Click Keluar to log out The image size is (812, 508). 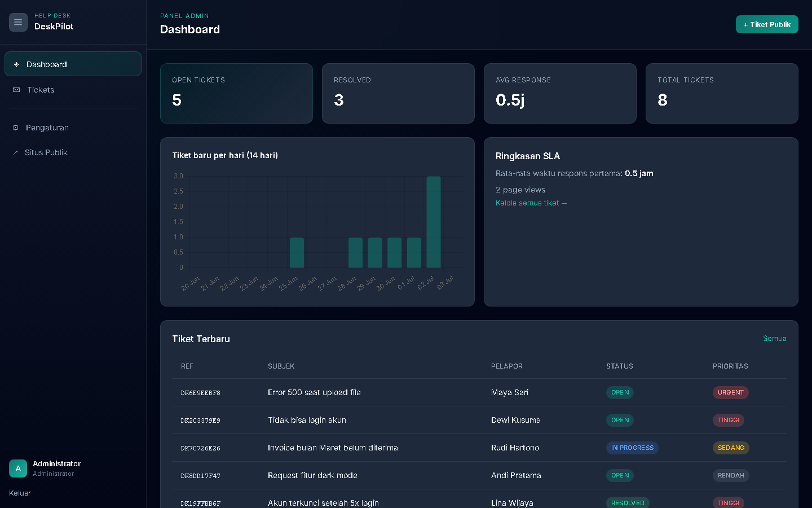(x=20, y=493)
